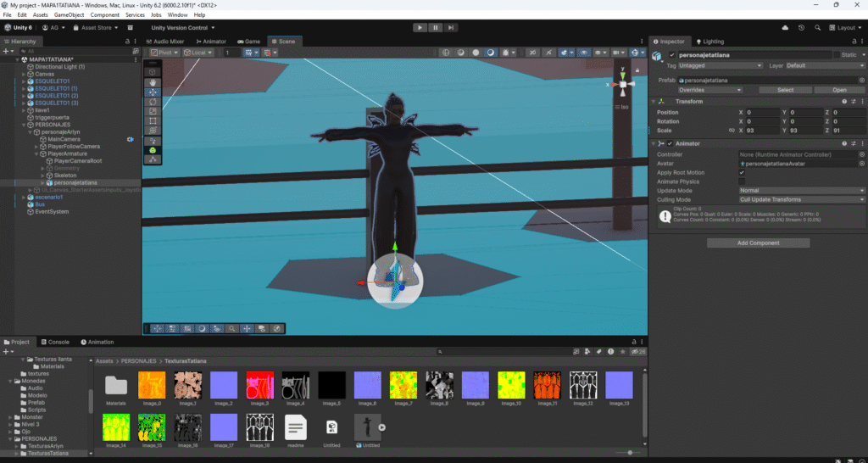Select the Hand tool in Scene toolbar

tap(153, 82)
